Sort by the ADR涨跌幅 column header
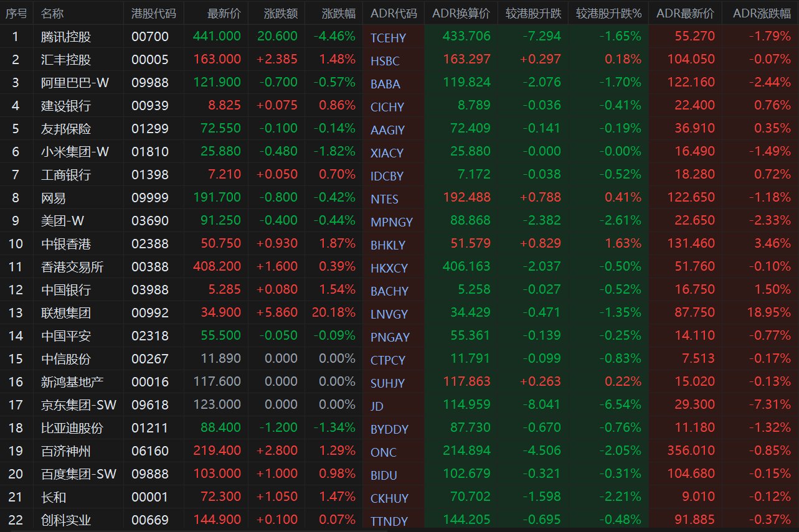Screen dimensions: 799x532 click(762, 13)
